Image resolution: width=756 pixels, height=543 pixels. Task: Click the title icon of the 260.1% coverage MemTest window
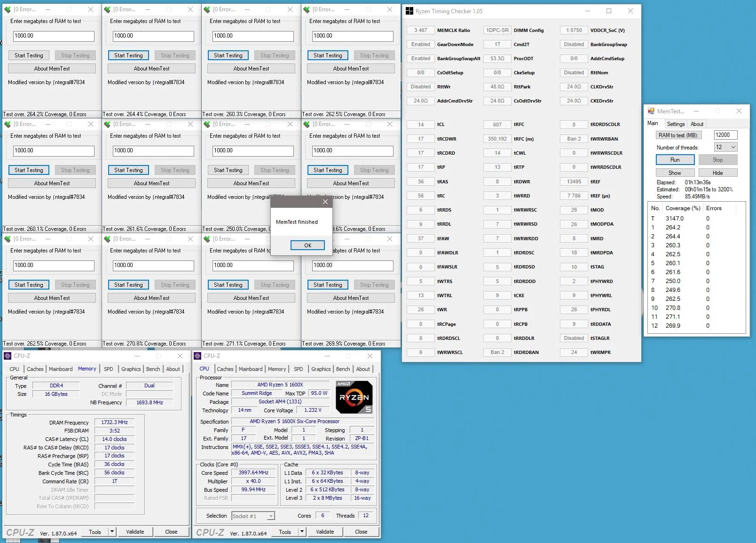(x=8, y=124)
